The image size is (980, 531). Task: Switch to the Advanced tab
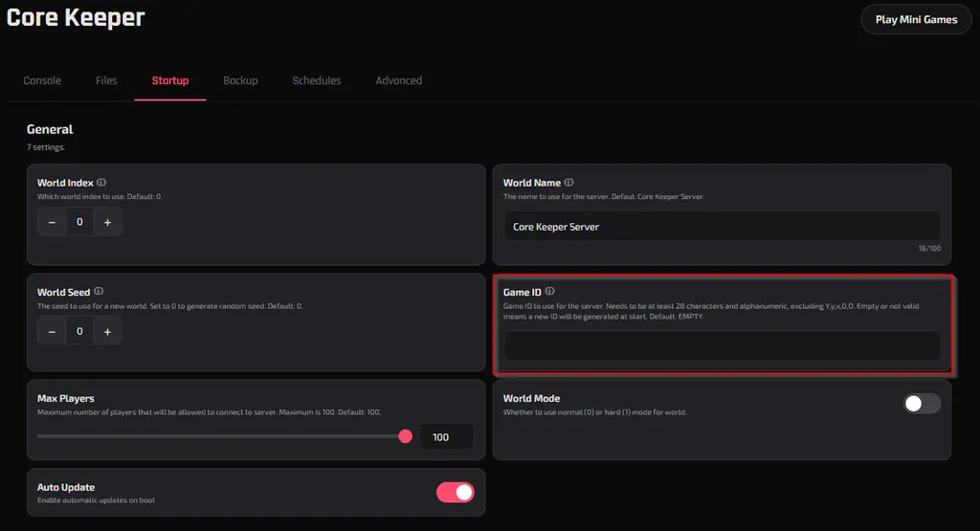[x=399, y=80]
